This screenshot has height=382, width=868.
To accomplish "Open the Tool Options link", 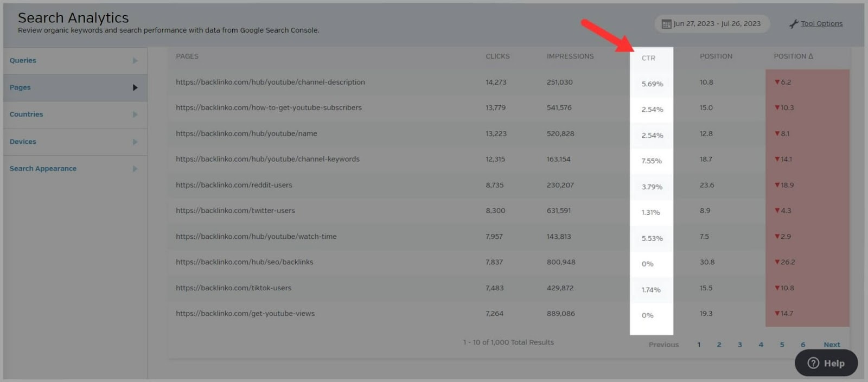I will point(821,24).
